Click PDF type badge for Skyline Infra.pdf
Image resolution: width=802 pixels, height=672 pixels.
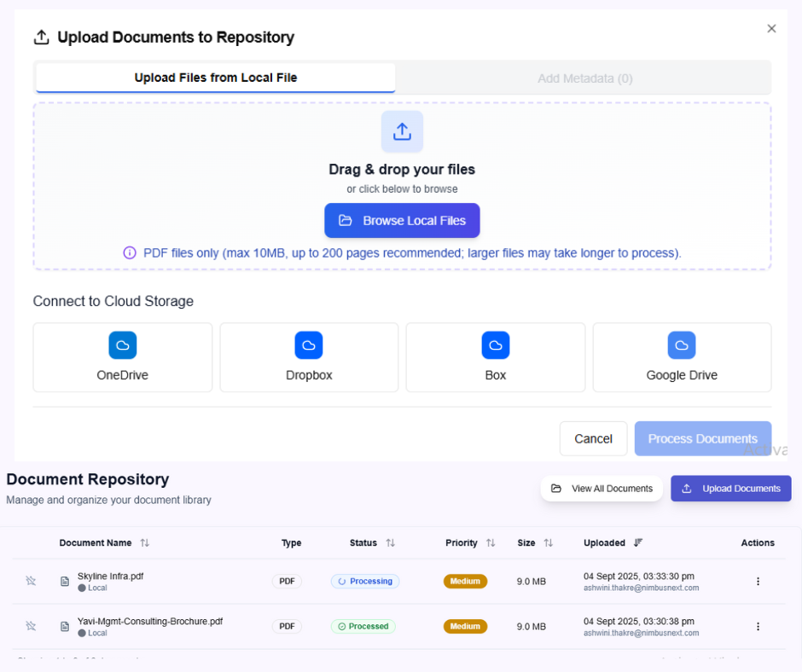click(287, 581)
